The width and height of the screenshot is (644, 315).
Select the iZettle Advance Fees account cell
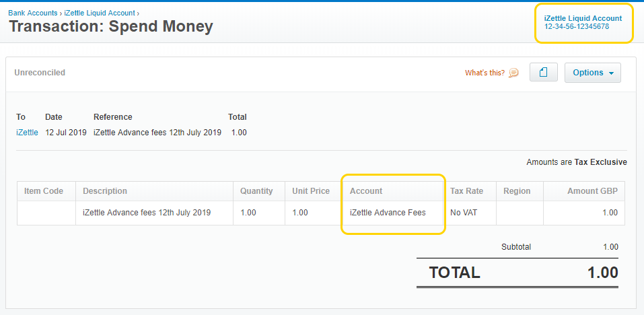pyautogui.click(x=388, y=213)
